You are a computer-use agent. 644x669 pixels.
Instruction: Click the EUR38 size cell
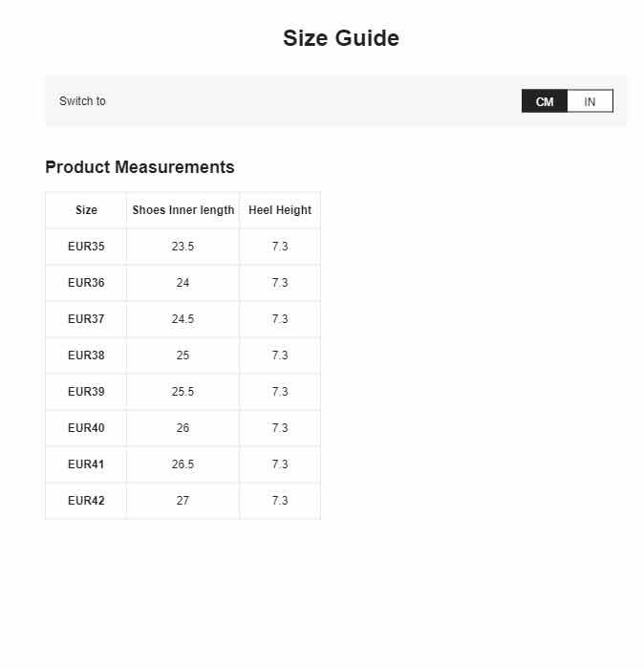pos(86,355)
